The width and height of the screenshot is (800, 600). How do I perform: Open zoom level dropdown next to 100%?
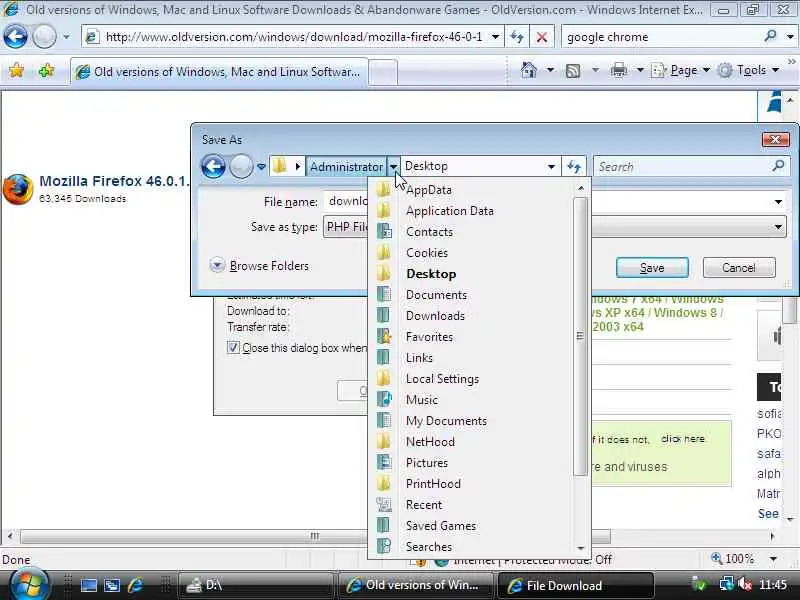(x=773, y=559)
